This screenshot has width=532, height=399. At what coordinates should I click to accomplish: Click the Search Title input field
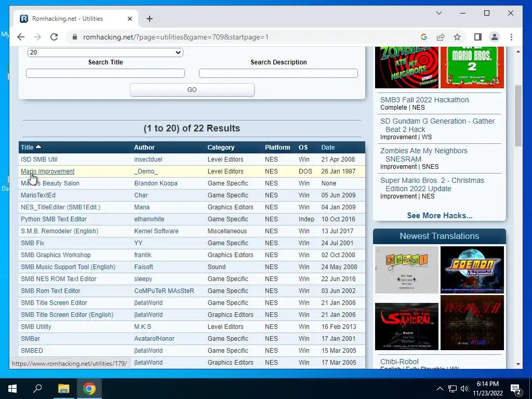pyautogui.click(x=105, y=73)
